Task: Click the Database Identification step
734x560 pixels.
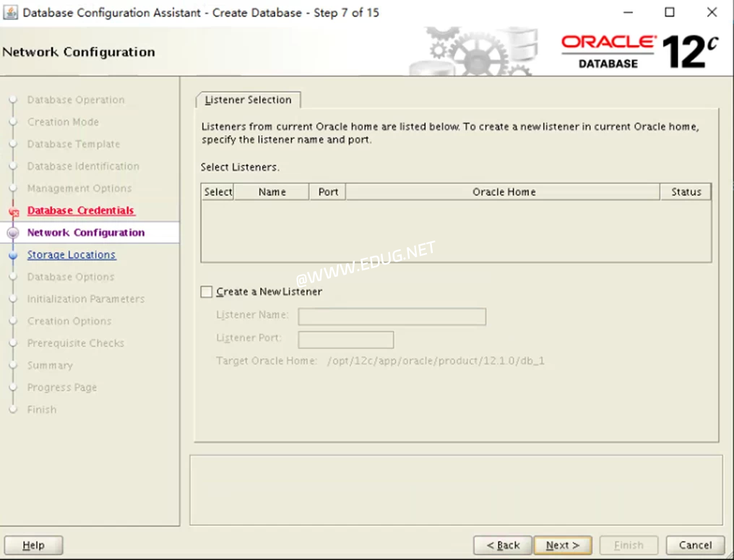Action: click(x=83, y=165)
